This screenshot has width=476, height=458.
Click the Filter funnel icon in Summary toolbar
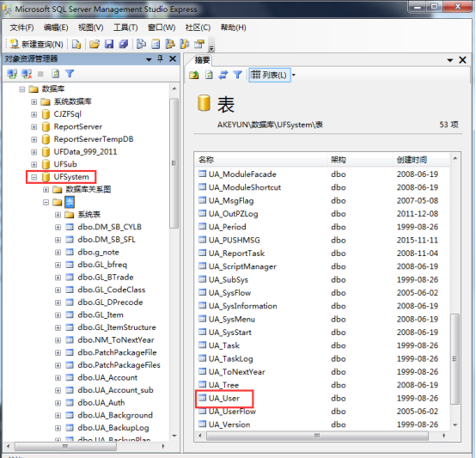tap(237, 75)
